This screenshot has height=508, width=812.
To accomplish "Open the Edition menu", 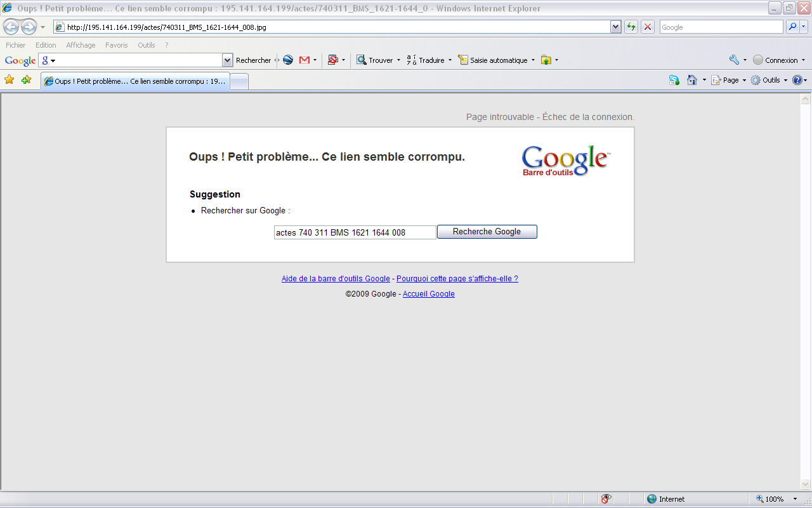I will coord(46,45).
